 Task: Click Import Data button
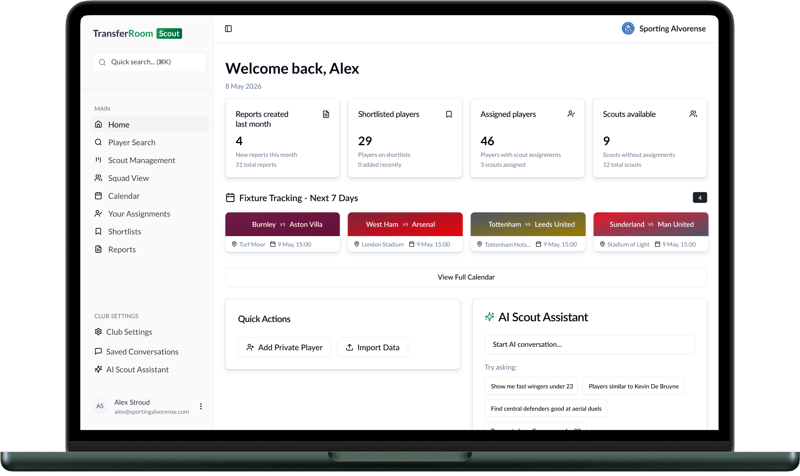[372, 347]
